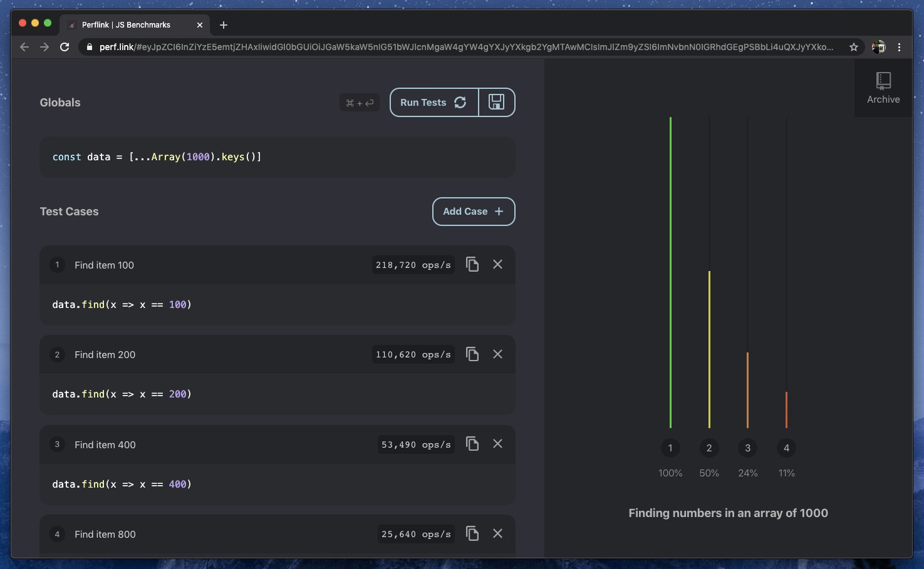
Task: Click the orange bar for case 3
Action: 747,390
